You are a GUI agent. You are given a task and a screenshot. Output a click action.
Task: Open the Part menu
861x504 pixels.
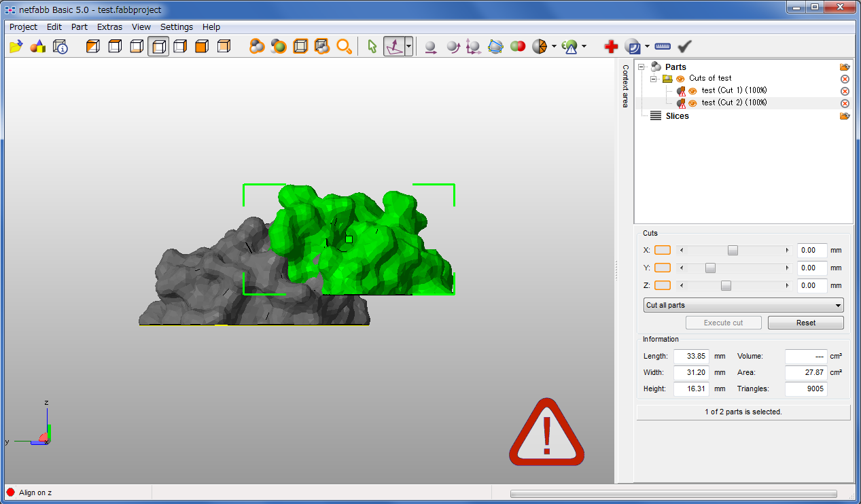pyautogui.click(x=80, y=27)
